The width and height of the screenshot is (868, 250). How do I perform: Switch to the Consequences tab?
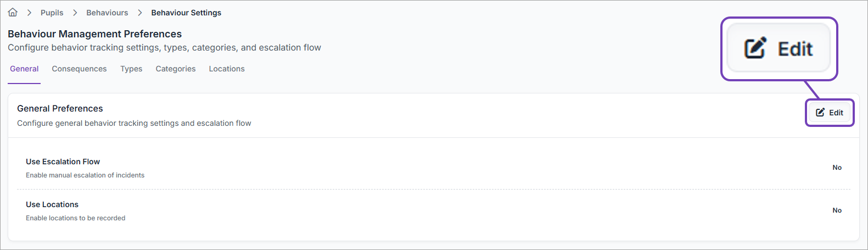click(79, 69)
